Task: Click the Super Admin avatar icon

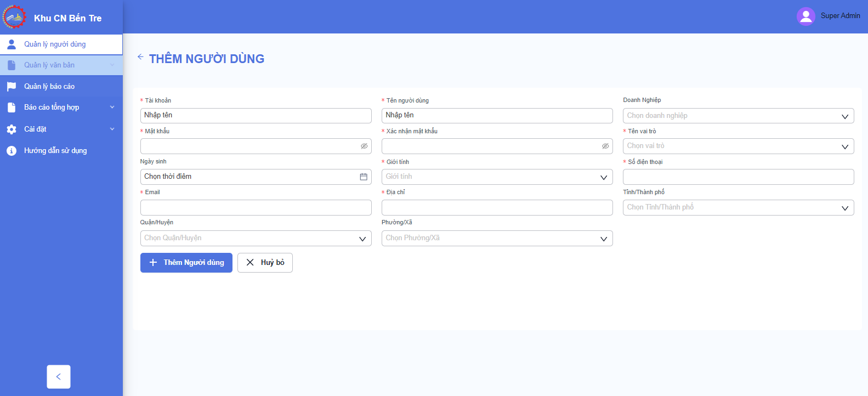Action: (x=805, y=16)
